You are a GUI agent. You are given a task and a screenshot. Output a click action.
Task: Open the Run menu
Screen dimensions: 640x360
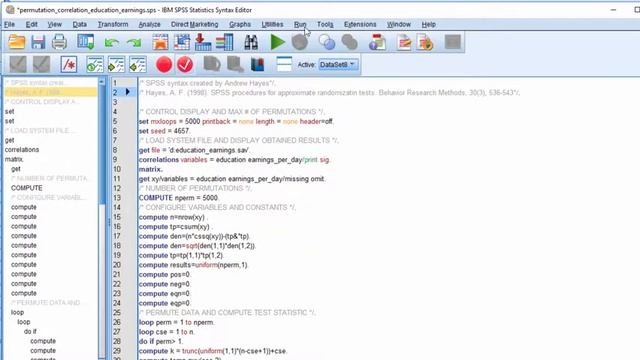[x=300, y=24]
